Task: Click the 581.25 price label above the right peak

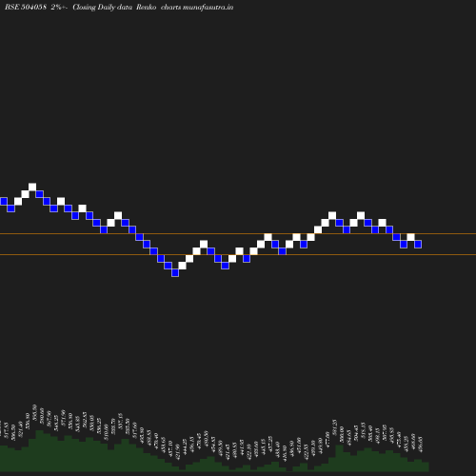Action: [x=334, y=427]
